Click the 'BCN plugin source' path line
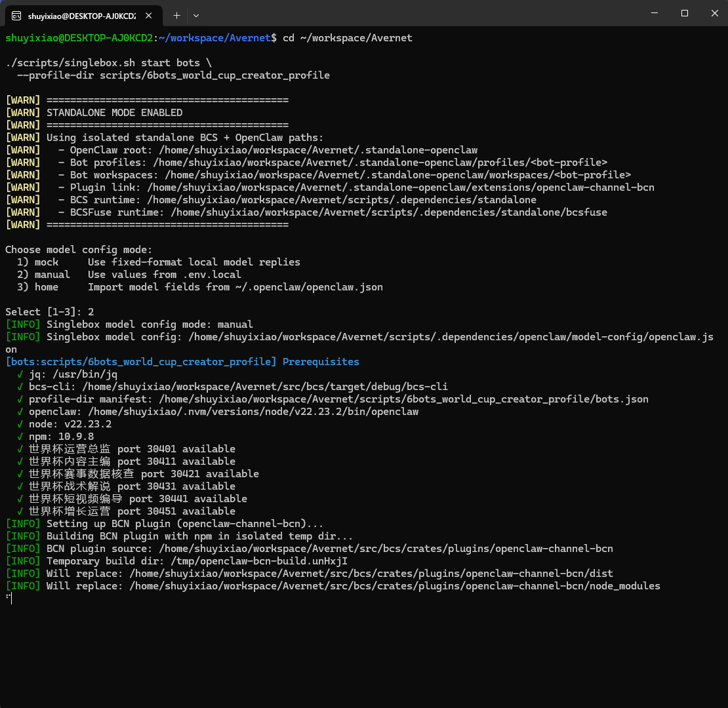728x708 pixels. coord(309,549)
